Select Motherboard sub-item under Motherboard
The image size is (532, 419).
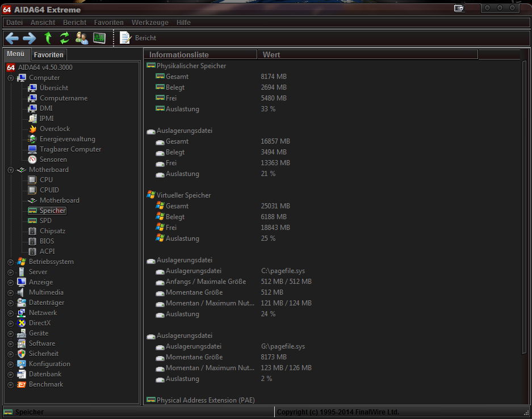point(60,200)
